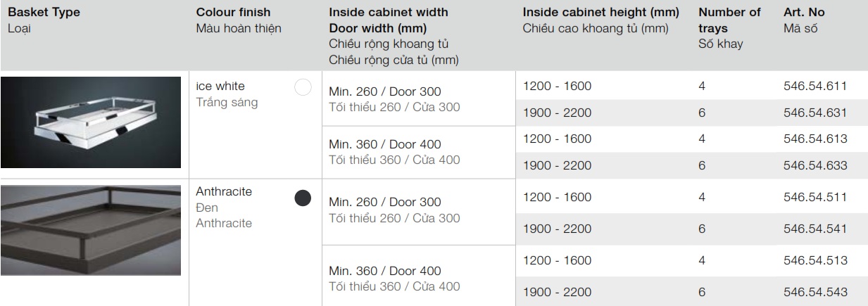Select article number 546.54.543
Screen dimensions: 868x306
[x=814, y=292]
